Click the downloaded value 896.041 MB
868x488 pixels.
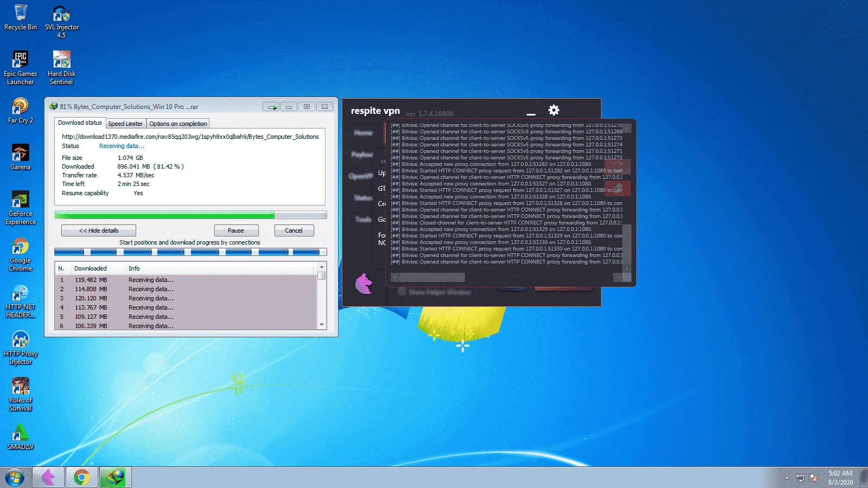point(151,166)
